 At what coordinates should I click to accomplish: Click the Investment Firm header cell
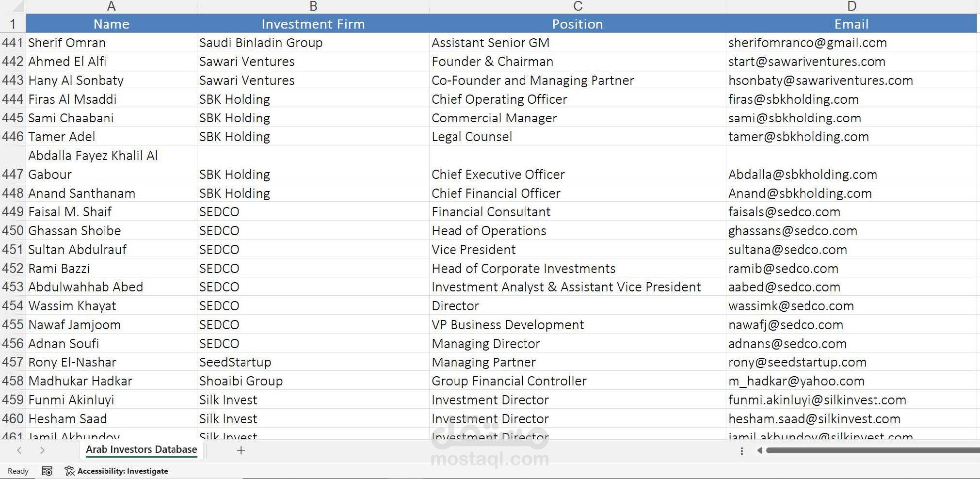(x=313, y=24)
